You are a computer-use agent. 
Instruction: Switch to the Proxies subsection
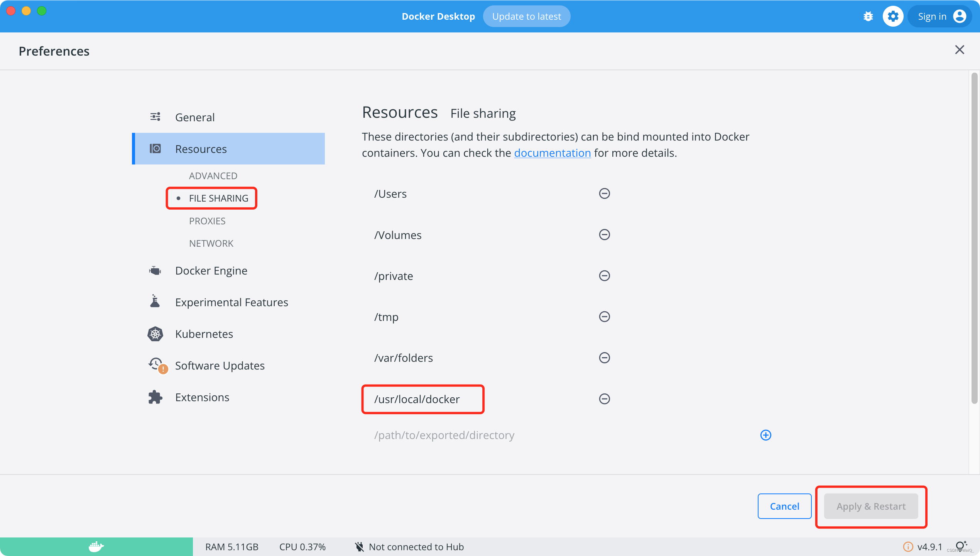coord(207,221)
